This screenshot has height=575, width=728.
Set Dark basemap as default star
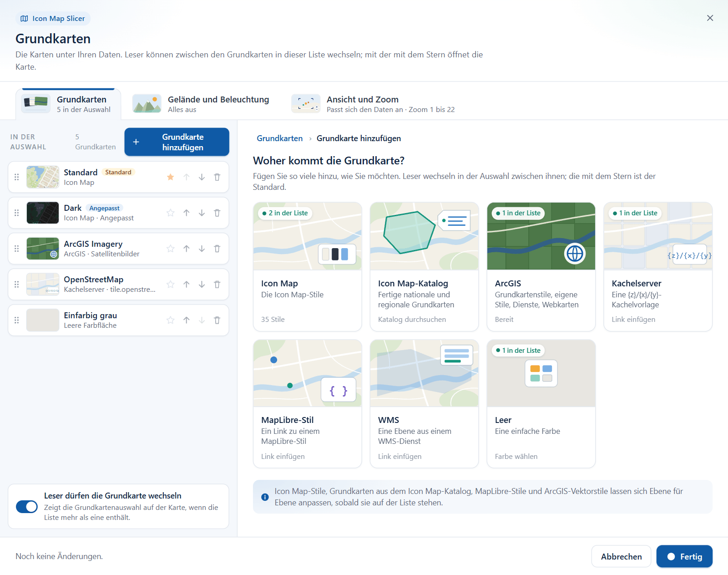point(171,213)
